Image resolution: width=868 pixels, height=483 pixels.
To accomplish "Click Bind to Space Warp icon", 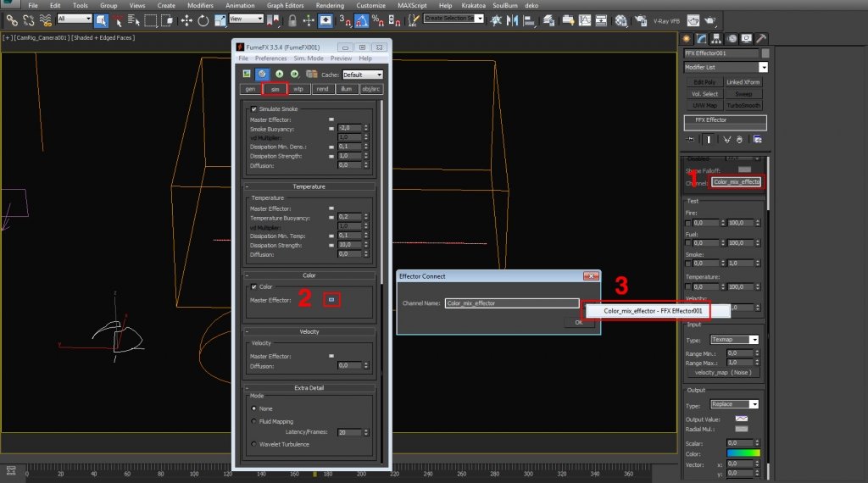I will click(x=46, y=21).
